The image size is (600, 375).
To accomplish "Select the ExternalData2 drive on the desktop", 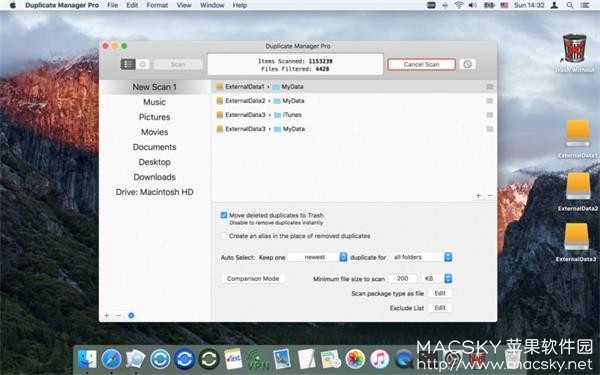I will click(x=578, y=186).
